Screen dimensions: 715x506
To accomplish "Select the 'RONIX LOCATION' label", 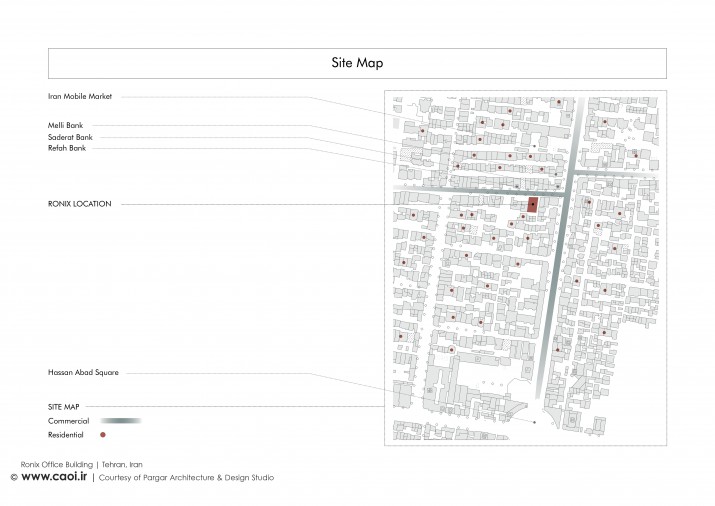I will 79,204.
